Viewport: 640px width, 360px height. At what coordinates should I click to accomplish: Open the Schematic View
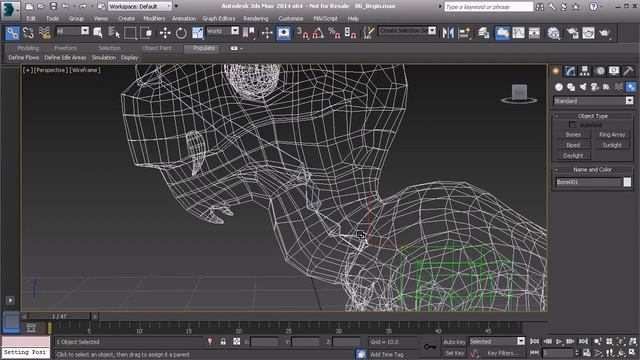534,33
